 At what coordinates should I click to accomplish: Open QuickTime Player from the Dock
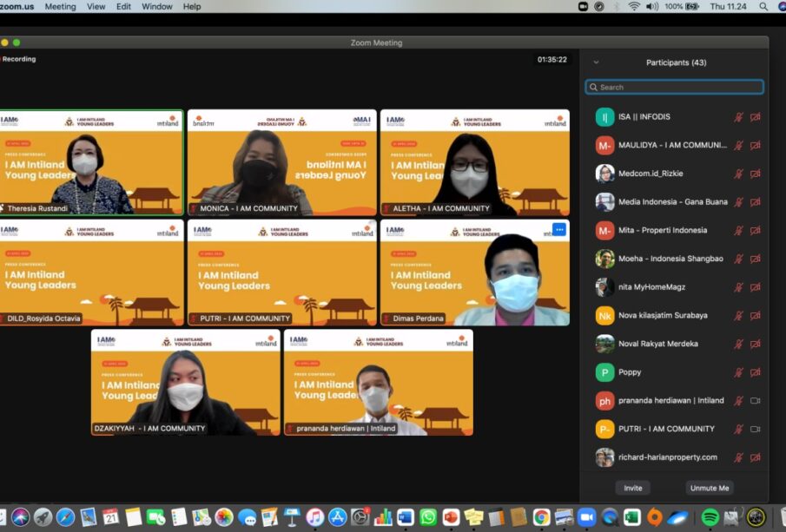tap(610, 517)
